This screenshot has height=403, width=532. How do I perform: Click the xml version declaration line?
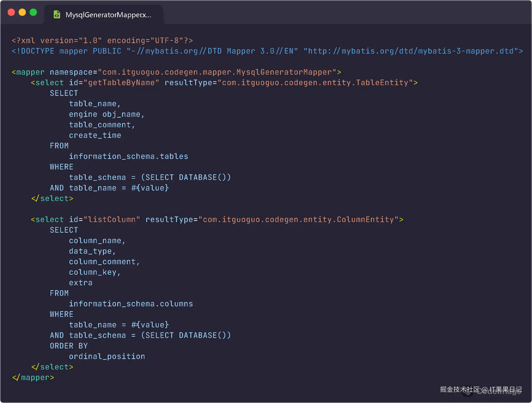pos(102,40)
